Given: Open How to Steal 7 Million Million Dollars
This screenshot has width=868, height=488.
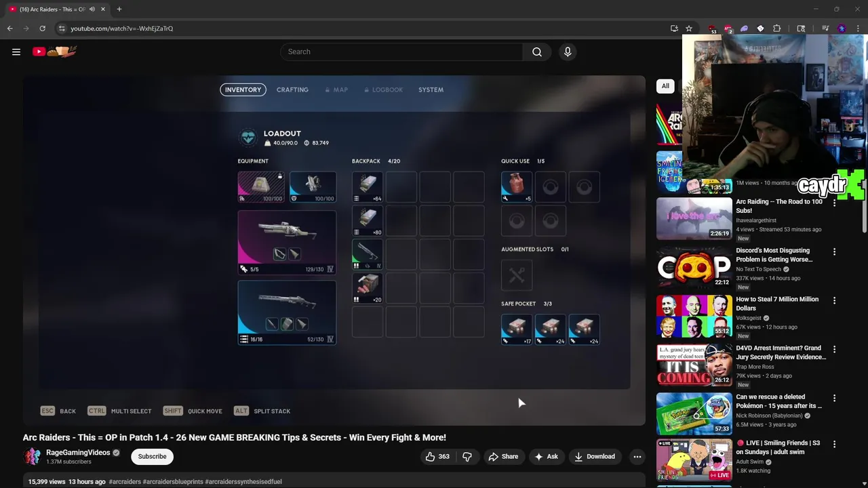Looking at the screenshot, I should 777,304.
